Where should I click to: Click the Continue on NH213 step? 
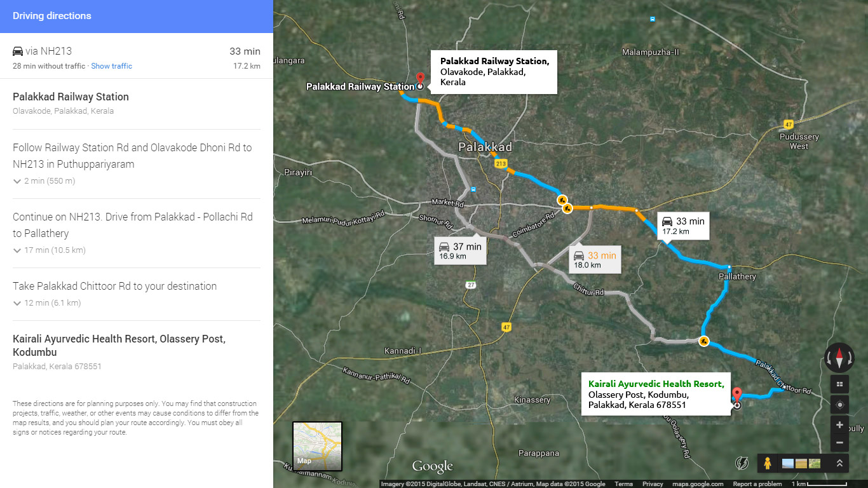tap(133, 225)
